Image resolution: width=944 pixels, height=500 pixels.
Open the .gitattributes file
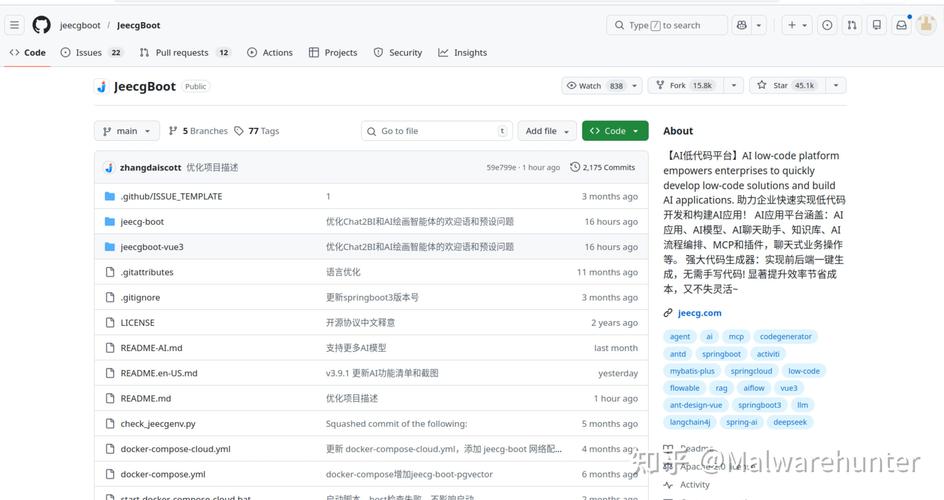click(147, 272)
